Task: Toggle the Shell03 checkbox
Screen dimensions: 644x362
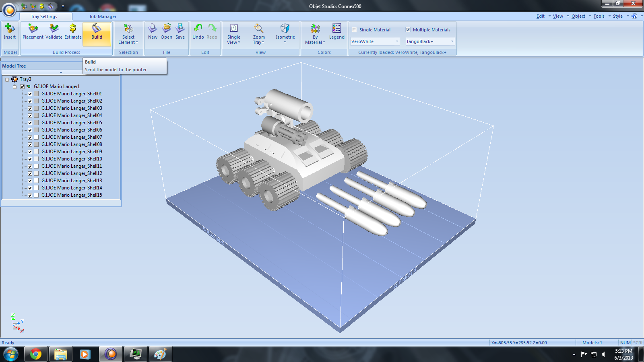Action: click(x=30, y=108)
